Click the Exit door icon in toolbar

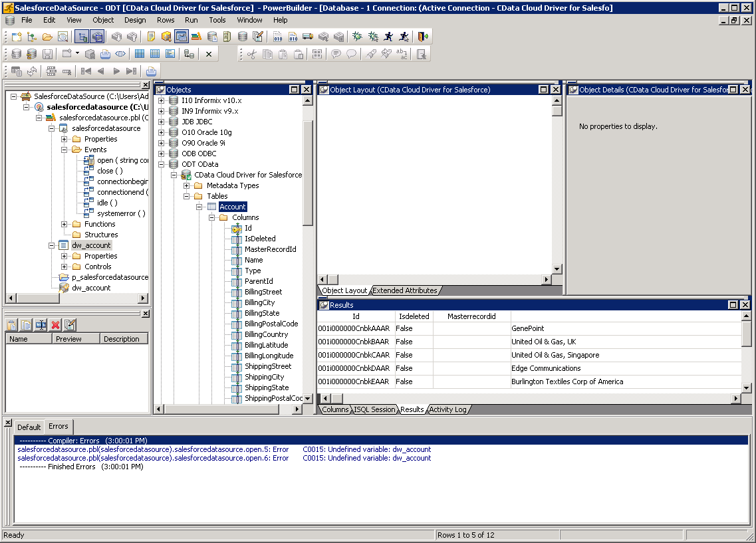(x=422, y=37)
